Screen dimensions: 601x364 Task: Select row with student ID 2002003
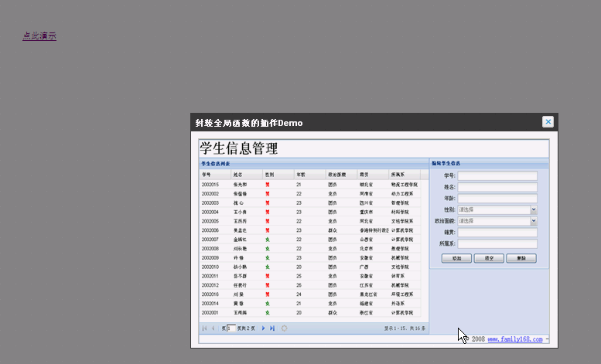pos(310,203)
